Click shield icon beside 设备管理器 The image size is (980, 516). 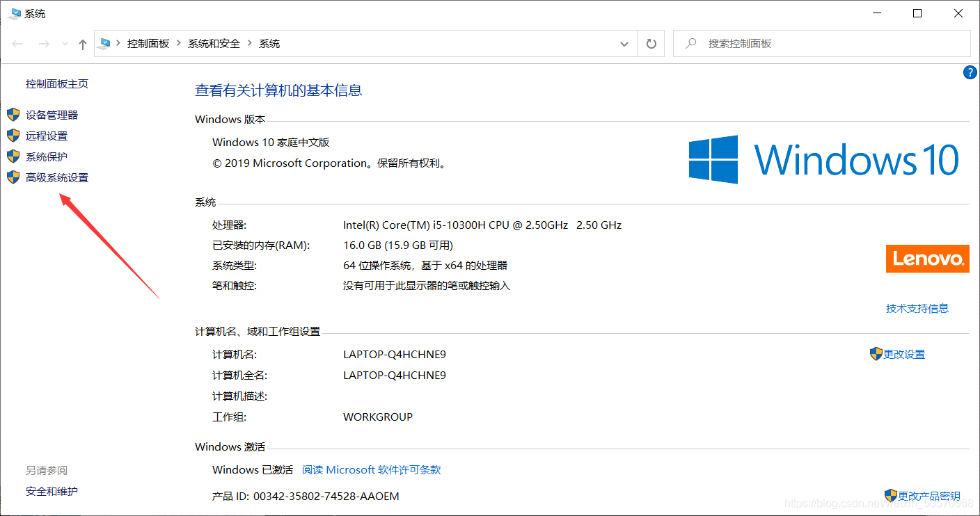pos(13,115)
